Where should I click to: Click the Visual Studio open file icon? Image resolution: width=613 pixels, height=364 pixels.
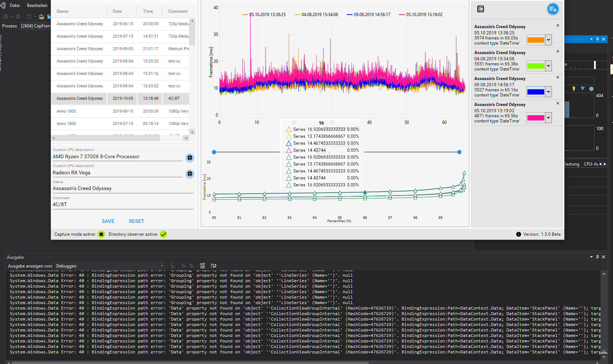[41, 16]
